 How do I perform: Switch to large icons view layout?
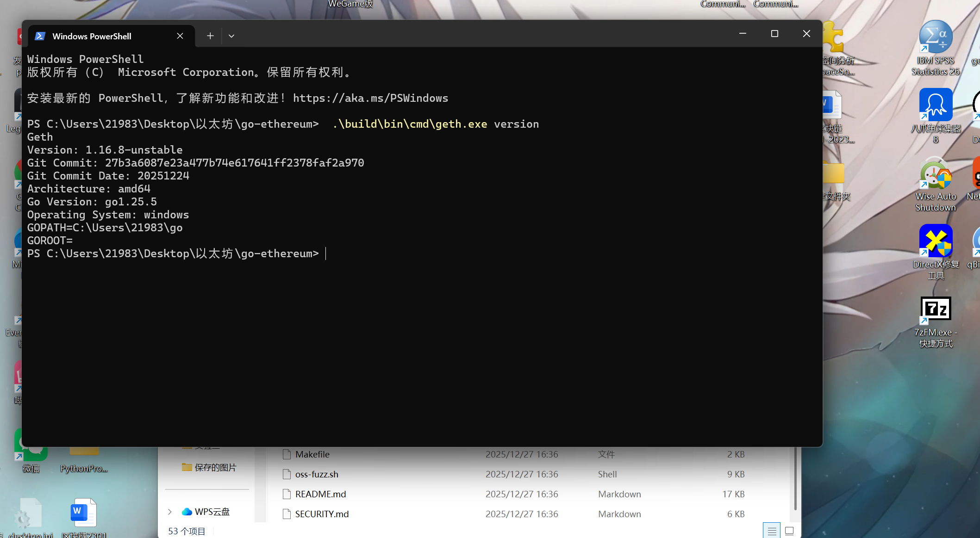click(789, 531)
